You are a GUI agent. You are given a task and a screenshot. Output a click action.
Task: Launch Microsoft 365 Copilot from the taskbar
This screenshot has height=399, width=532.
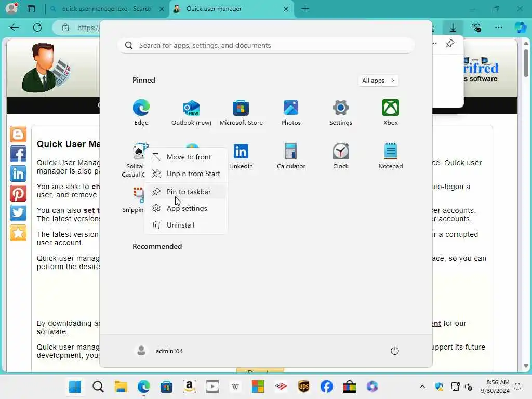click(372, 387)
